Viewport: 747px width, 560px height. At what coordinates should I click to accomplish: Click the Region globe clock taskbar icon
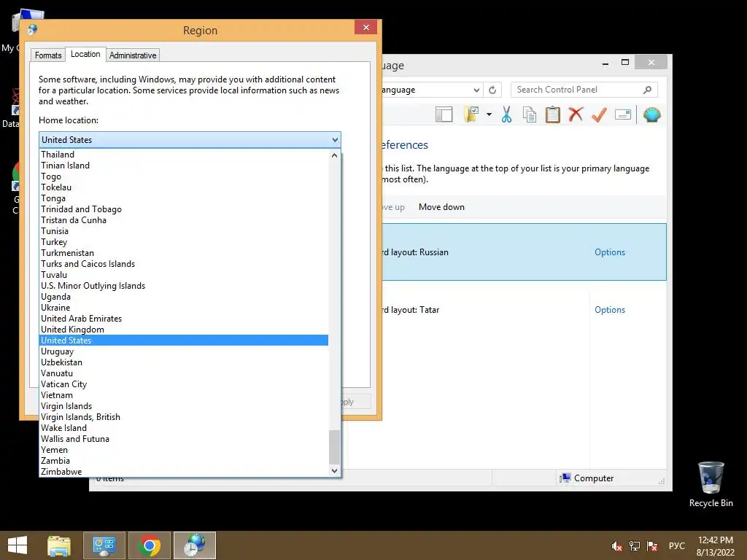point(194,545)
